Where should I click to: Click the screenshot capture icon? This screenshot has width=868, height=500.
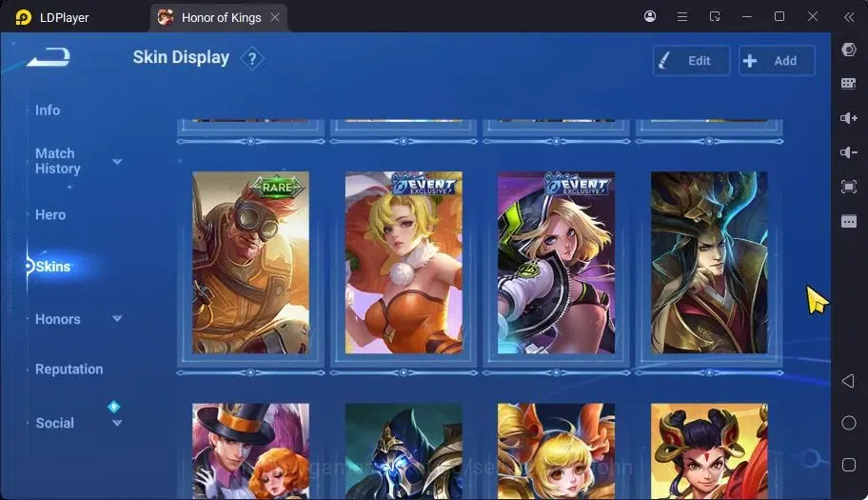[849, 187]
